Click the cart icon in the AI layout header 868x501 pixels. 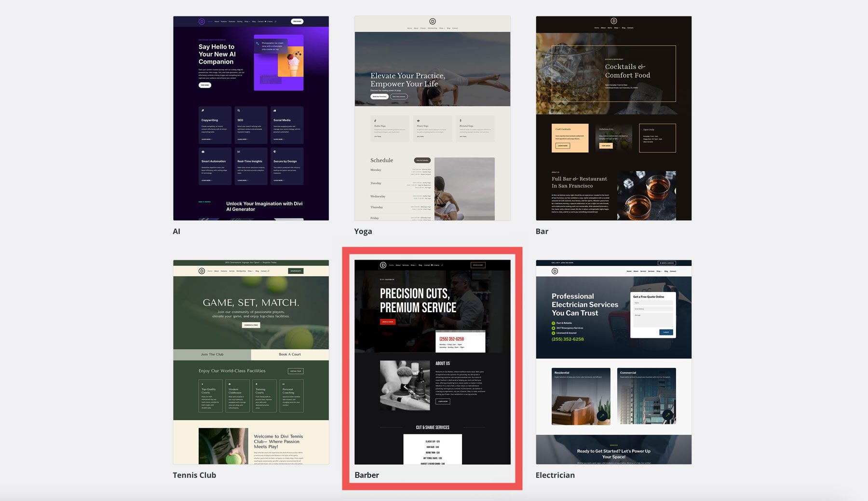(265, 21)
